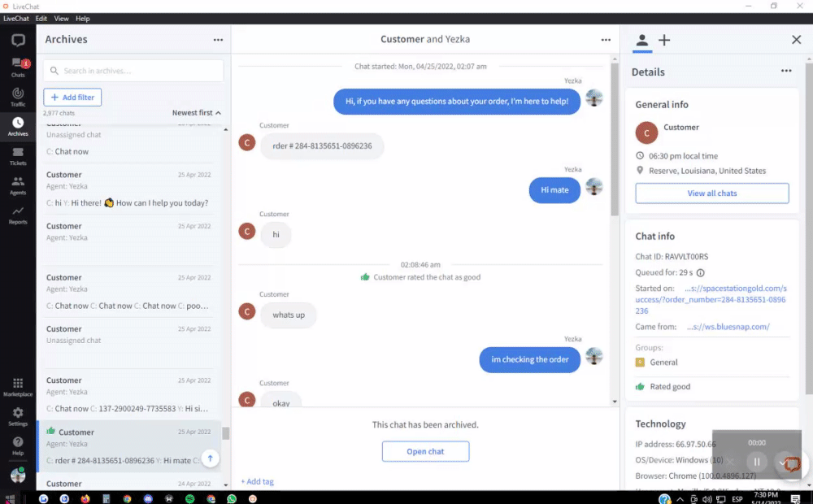Viewport: 813px width, 504px height.
Task: Pause the screen recording overlay
Action: click(x=757, y=462)
